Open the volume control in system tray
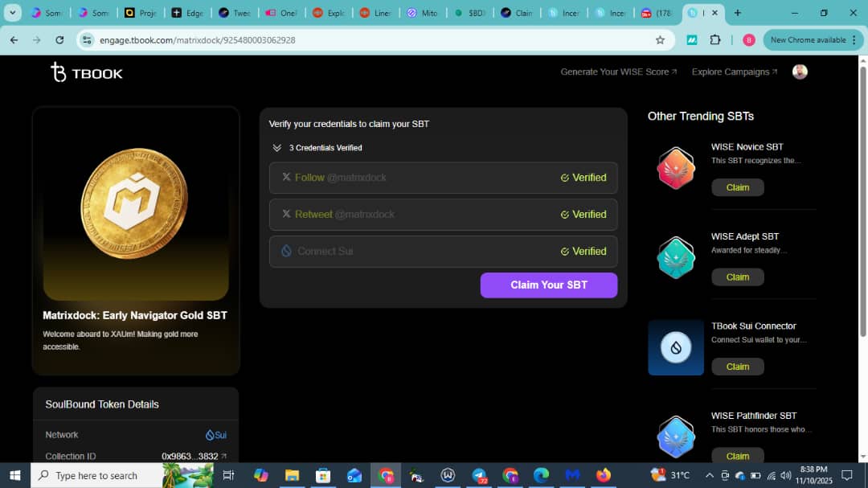 click(785, 475)
